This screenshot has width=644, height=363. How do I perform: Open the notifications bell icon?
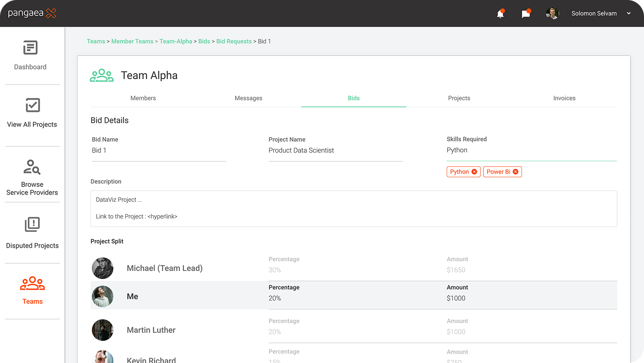pyautogui.click(x=500, y=14)
